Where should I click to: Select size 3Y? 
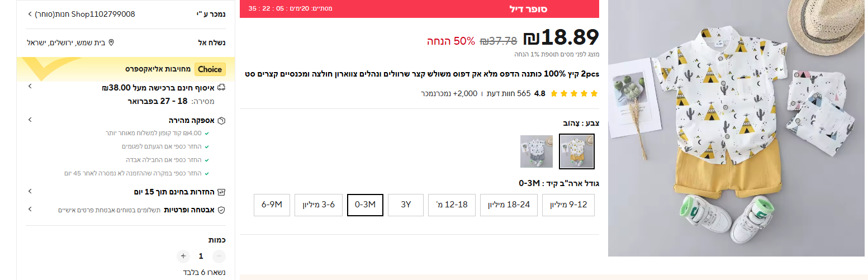[406, 205]
